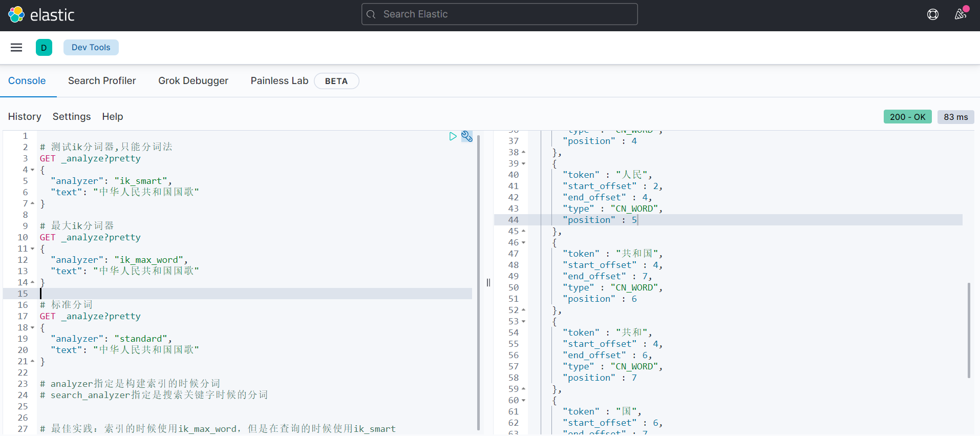
Task: Click the search_analyzer comment on line 24
Action: pos(154,396)
